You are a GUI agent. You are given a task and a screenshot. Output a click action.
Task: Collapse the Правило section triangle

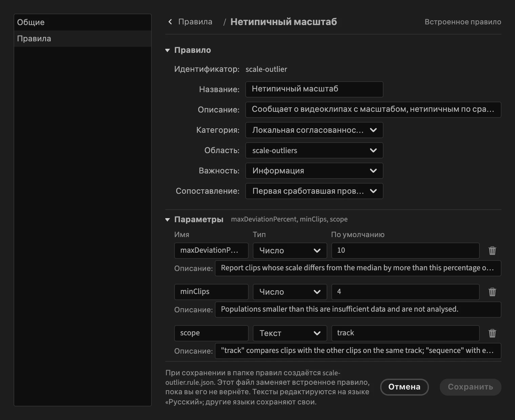(x=167, y=50)
